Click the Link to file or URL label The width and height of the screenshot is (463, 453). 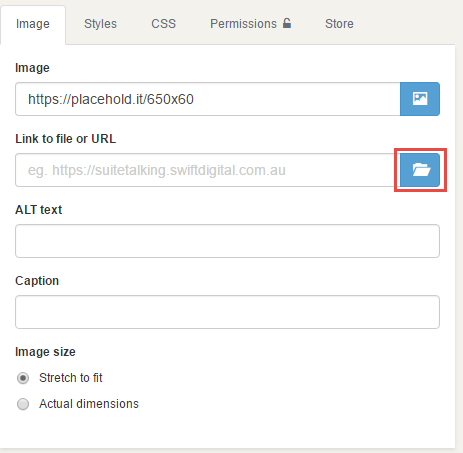66,139
